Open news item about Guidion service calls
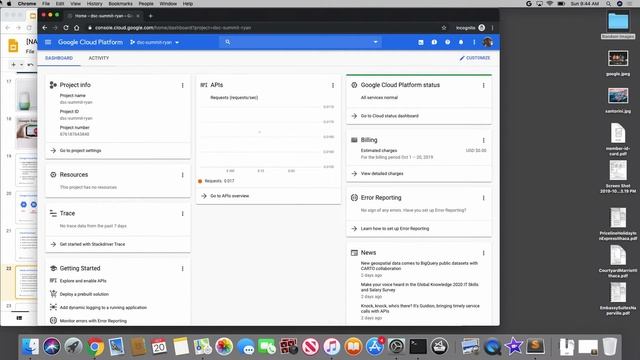The image size is (640, 360). (420, 308)
